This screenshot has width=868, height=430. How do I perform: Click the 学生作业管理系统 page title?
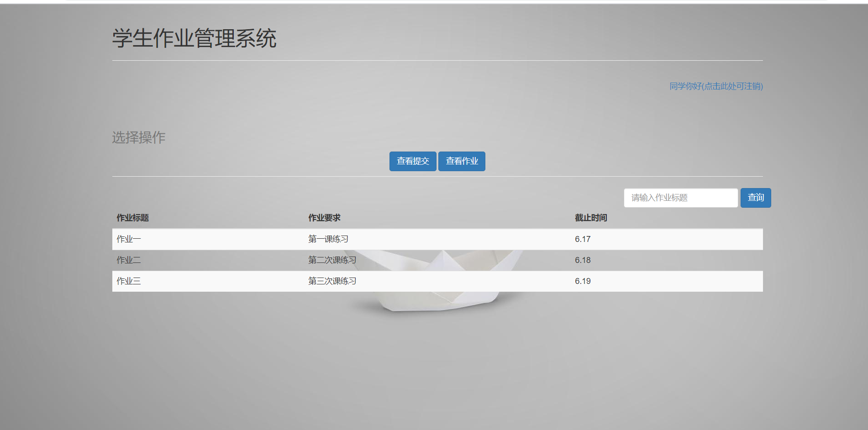pyautogui.click(x=195, y=39)
